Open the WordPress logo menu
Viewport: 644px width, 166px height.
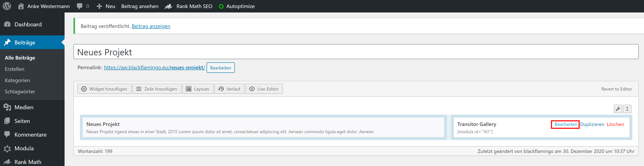click(x=7, y=6)
